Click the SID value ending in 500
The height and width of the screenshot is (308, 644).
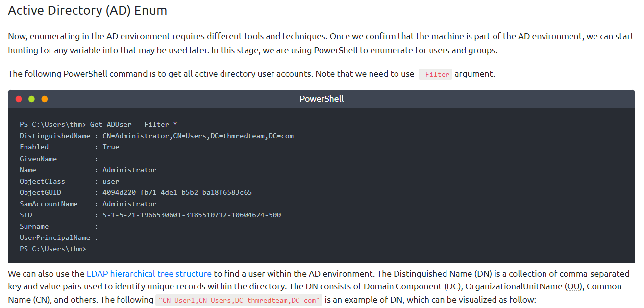click(192, 215)
